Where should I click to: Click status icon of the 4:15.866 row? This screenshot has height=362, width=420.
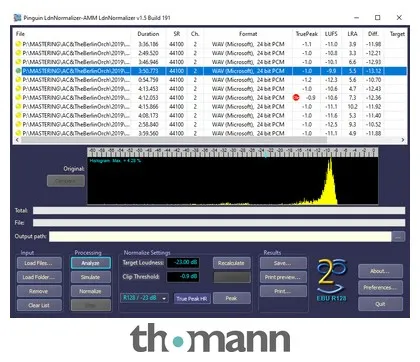click(18, 106)
